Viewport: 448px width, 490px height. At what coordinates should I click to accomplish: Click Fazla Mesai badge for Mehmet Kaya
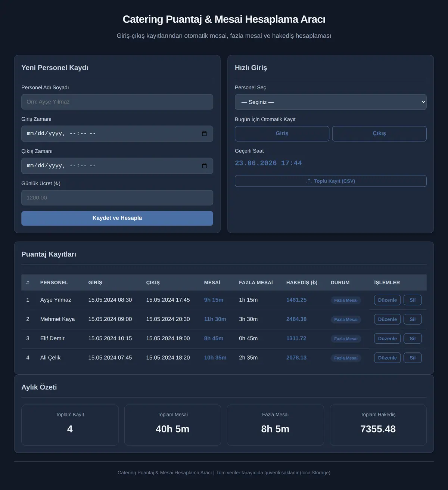click(x=346, y=319)
